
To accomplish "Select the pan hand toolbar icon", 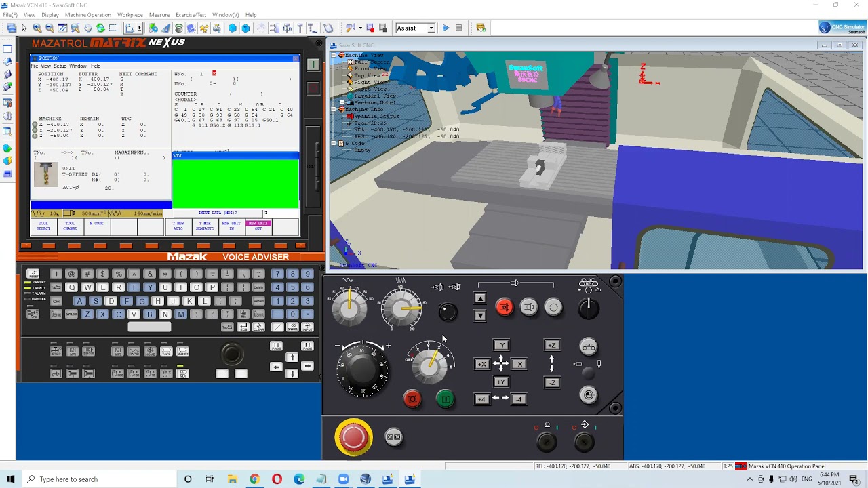I will pos(87,28).
